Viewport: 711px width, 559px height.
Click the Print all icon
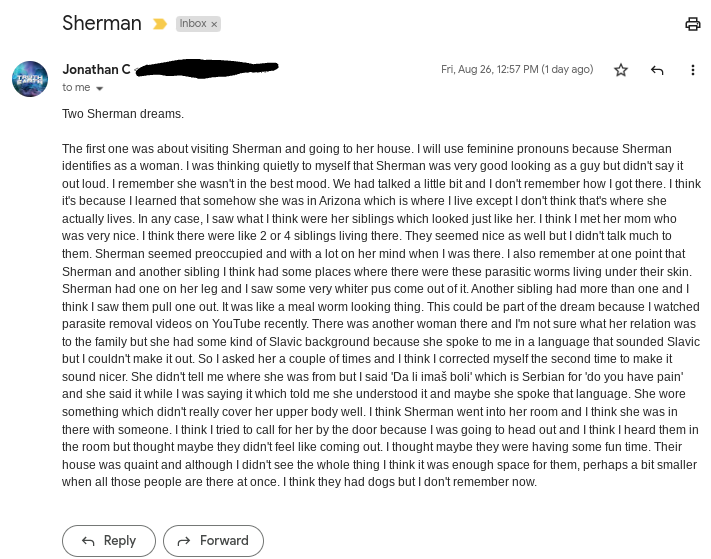(692, 24)
